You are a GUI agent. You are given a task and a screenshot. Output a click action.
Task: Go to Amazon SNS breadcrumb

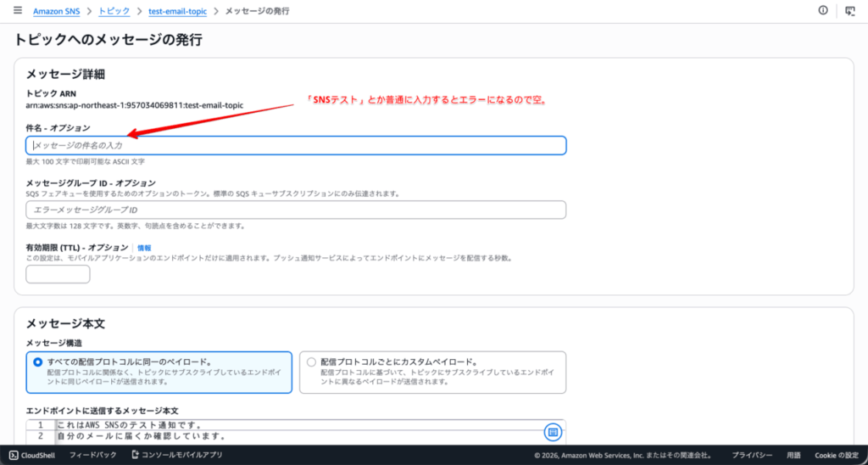point(55,11)
